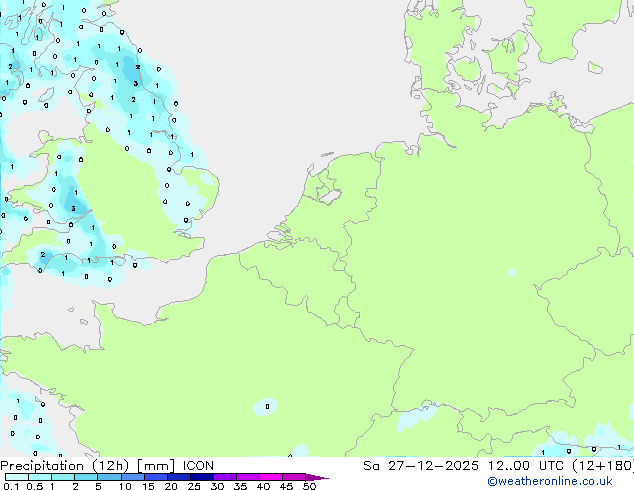This screenshot has width=634, height=490.
Task: Pick the 40–45 mm magenta legend swatch
Action: [x=271, y=477]
